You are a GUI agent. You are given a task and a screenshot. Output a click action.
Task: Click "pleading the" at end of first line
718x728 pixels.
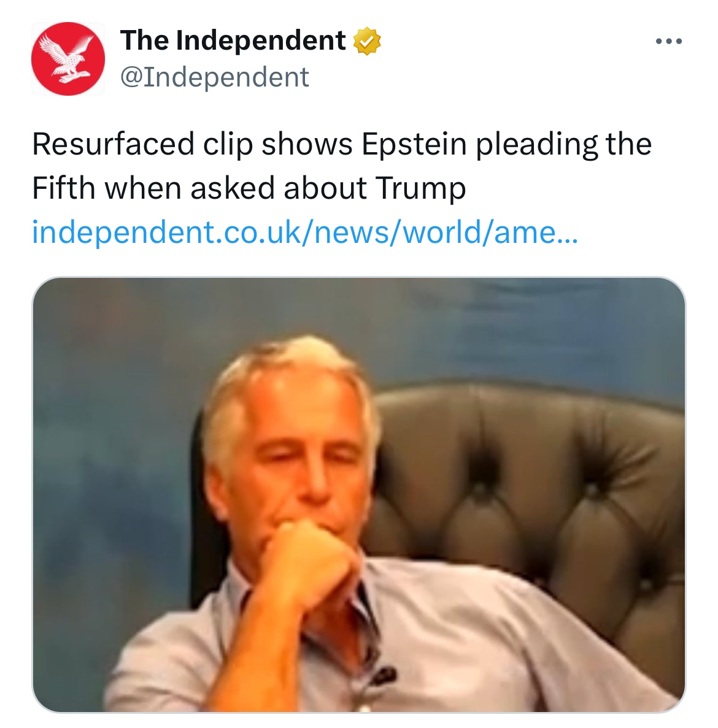[564, 144]
